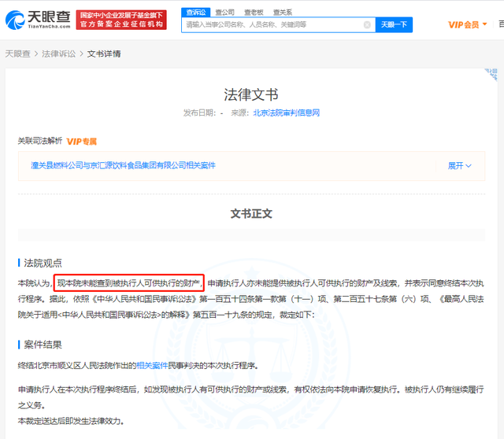
Task: Click the 相关案件 link in case result
Action: tap(152, 366)
